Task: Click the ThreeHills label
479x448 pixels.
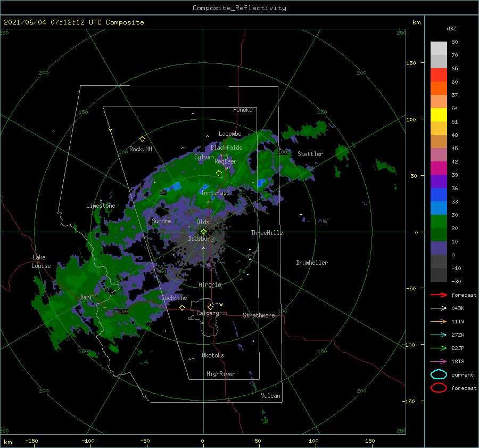Action: coord(267,233)
